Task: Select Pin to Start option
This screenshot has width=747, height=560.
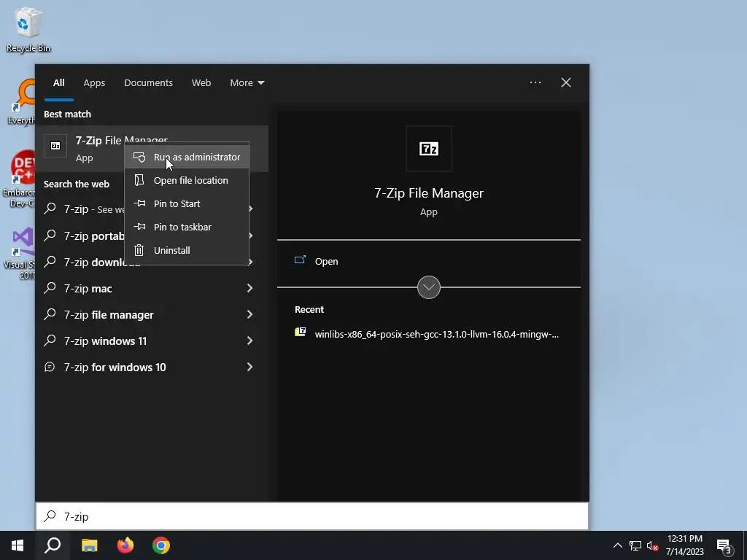Action: click(x=186, y=204)
